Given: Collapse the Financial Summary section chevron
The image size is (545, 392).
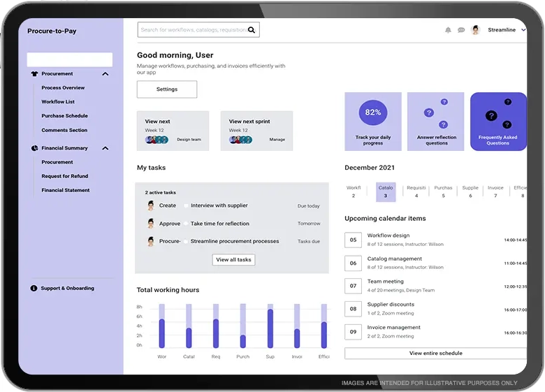Looking at the screenshot, I should point(106,148).
